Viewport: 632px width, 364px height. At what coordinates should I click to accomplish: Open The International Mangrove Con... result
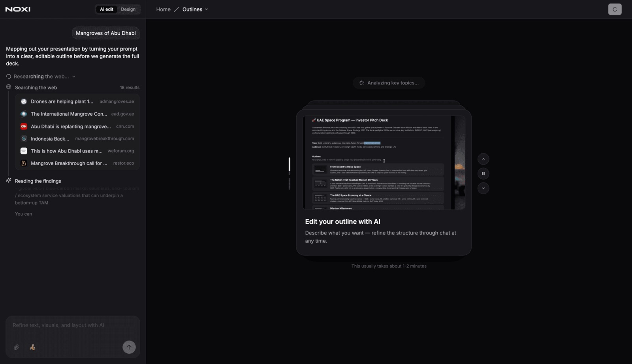click(x=77, y=114)
